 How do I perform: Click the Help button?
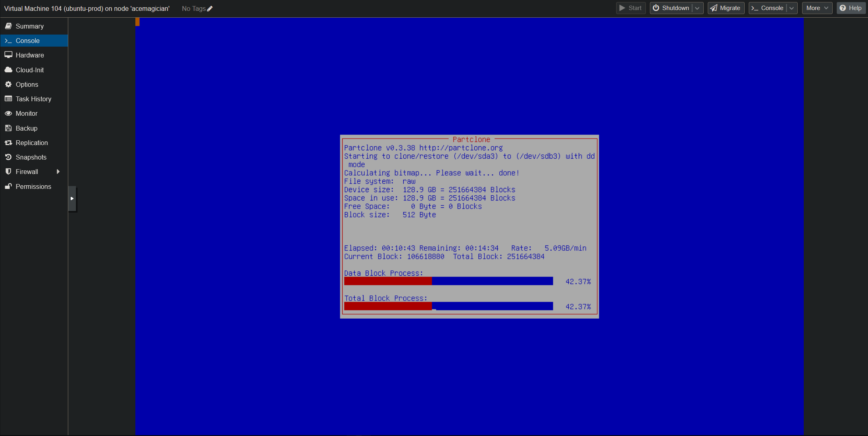[x=851, y=8]
